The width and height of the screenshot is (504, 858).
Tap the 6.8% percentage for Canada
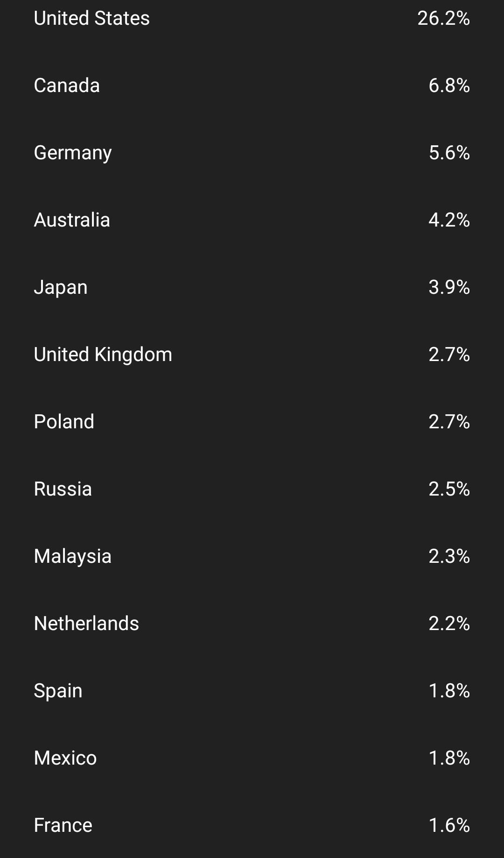point(449,86)
